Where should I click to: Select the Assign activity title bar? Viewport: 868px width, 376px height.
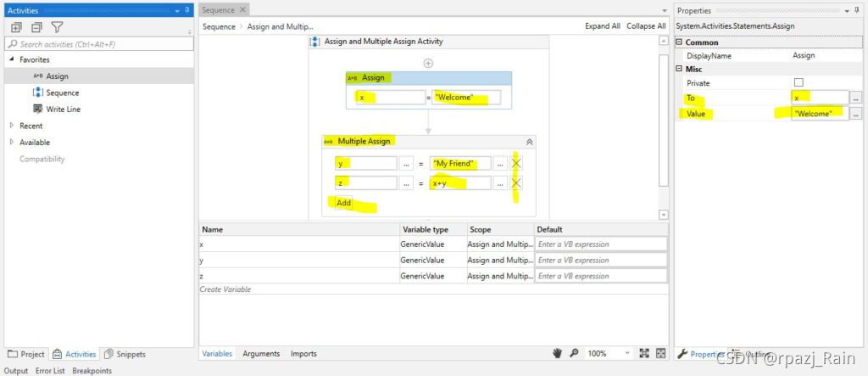[x=428, y=78]
